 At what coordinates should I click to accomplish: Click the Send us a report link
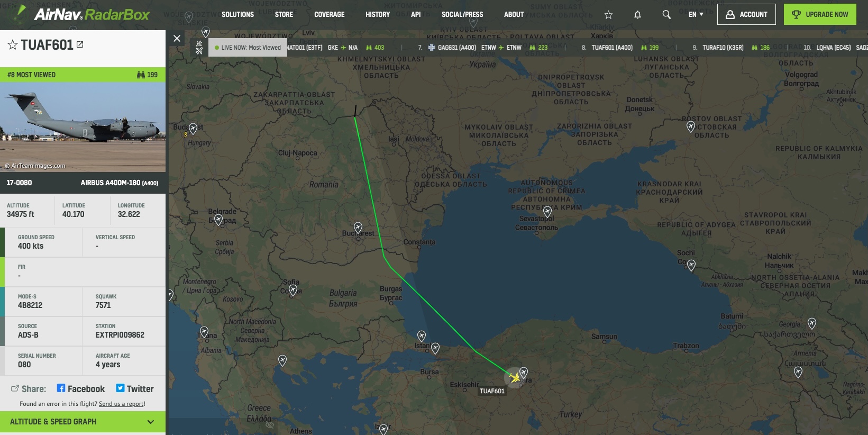pyautogui.click(x=121, y=404)
